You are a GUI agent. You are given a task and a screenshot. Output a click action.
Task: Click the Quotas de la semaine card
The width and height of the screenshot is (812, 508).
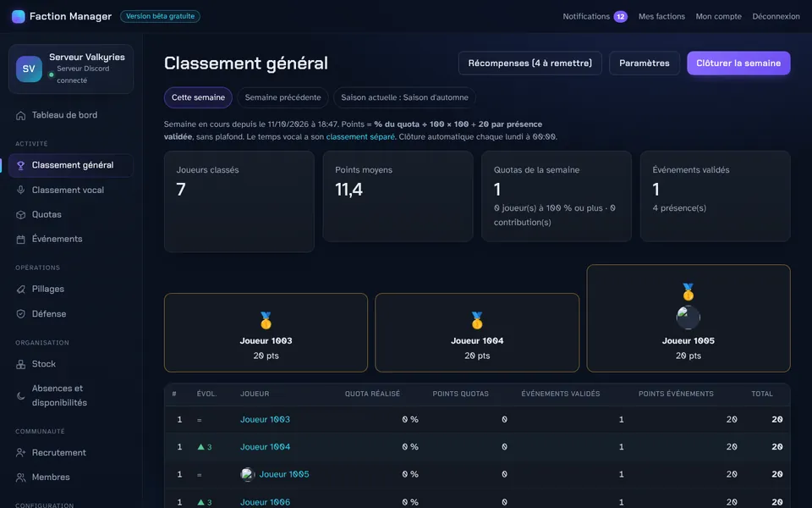[x=557, y=196]
